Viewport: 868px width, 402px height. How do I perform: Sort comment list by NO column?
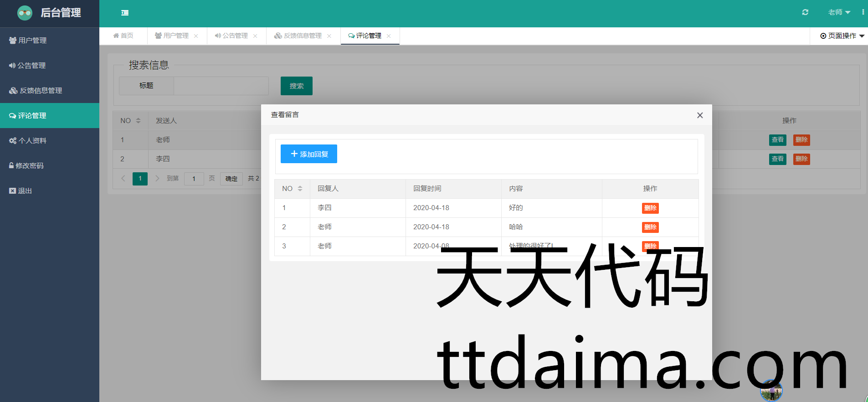(x=138, y=121)
